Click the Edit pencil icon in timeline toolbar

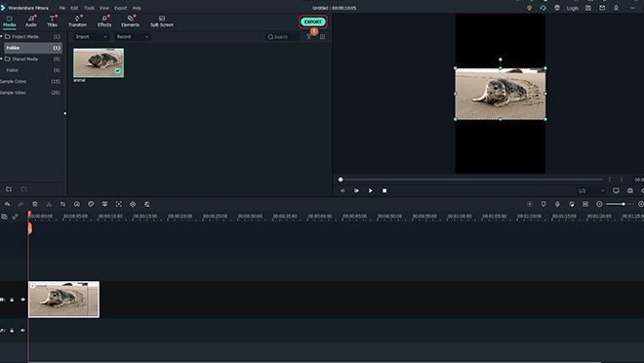pyautogui.click(x=146, y=204)
